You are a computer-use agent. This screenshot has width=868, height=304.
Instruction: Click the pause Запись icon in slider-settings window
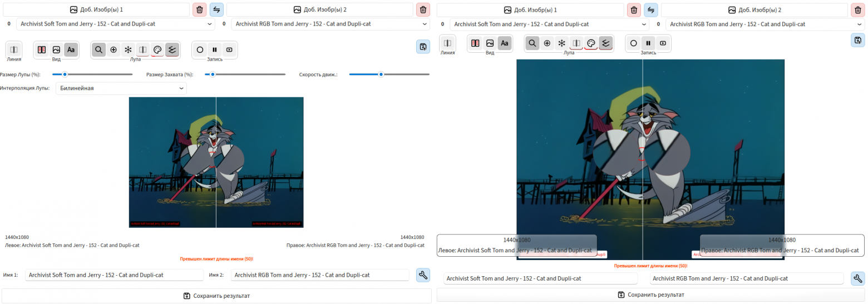(x=214, y=49)
